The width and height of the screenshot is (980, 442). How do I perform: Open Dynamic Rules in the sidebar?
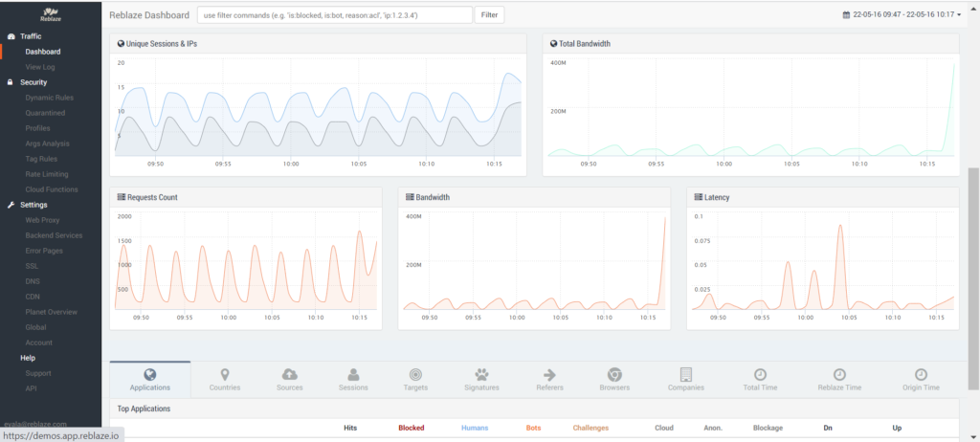click(x=50, y=98)
